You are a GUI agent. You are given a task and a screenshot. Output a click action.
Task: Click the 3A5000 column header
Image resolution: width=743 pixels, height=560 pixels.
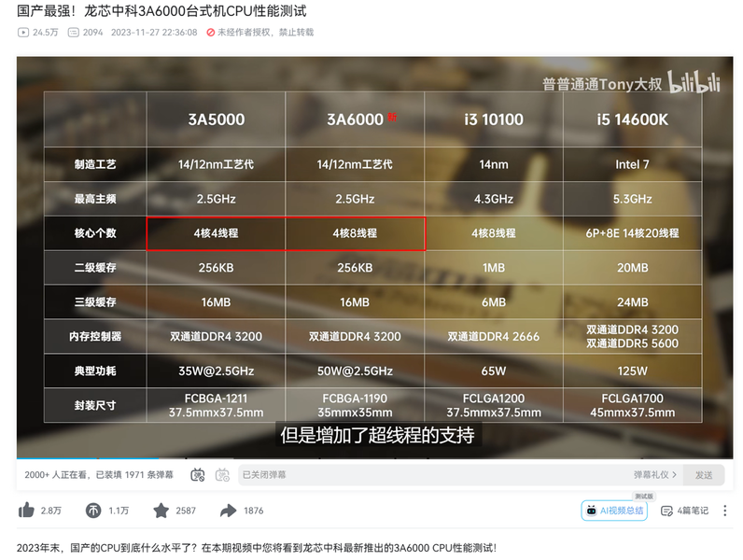click(x=216, y=119)
